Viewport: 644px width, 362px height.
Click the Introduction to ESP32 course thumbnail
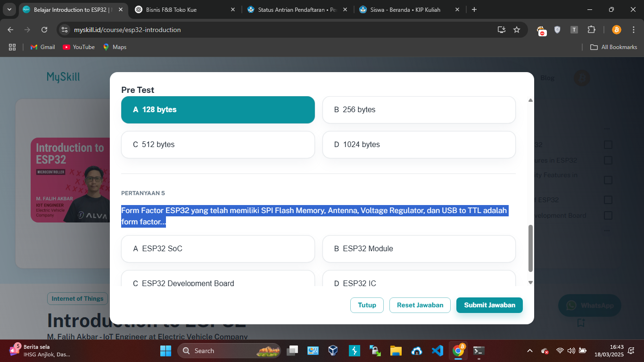tap(70, 180)
